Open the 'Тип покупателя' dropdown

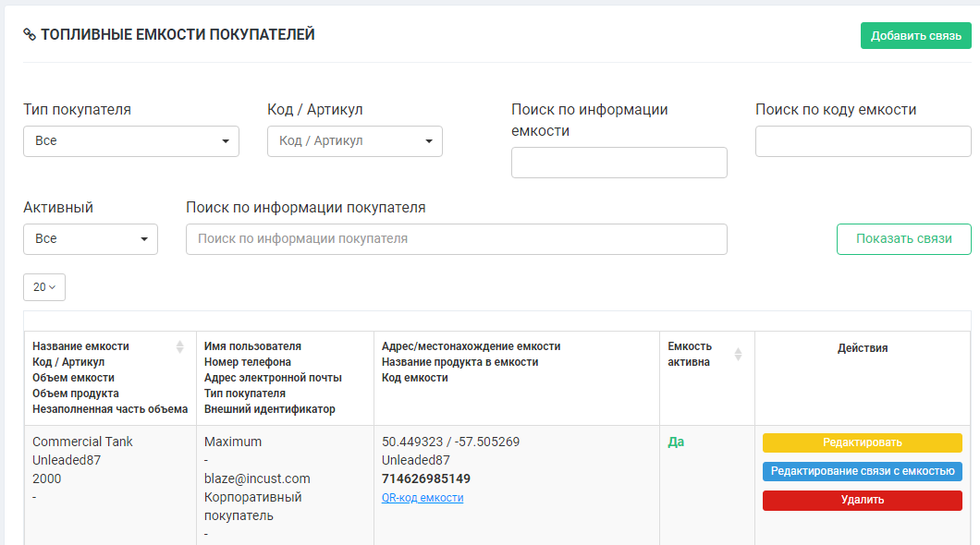(x=131, y=141)
